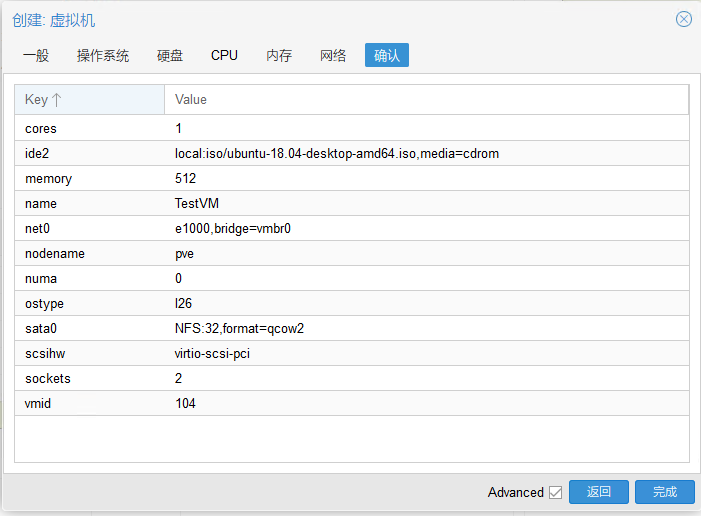Select the CPU tab
This screenshot has height=516, width=701.
point(224,55)
